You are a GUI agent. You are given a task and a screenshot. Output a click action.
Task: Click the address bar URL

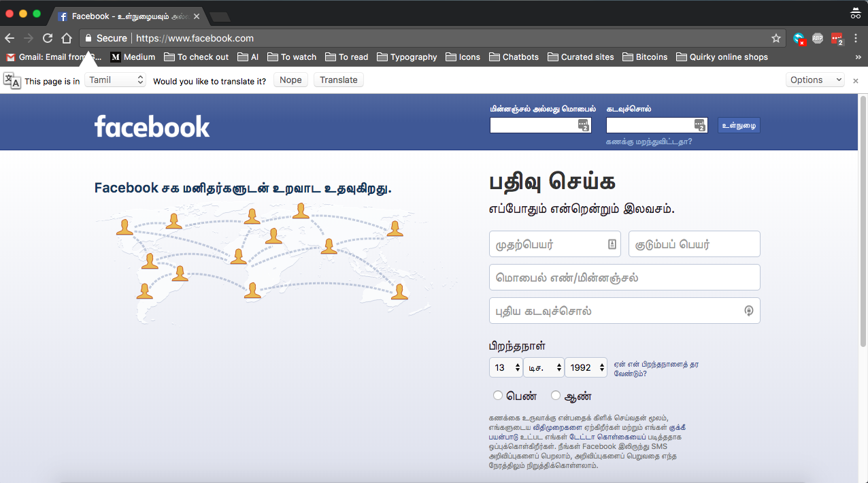195,38
